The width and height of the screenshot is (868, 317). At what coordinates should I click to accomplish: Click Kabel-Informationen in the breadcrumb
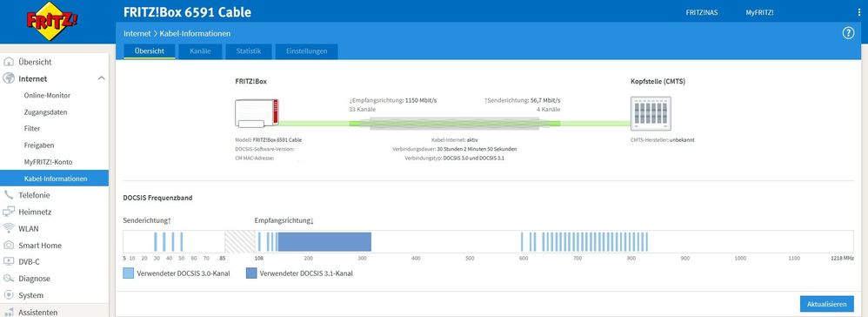tap(195, 34)
